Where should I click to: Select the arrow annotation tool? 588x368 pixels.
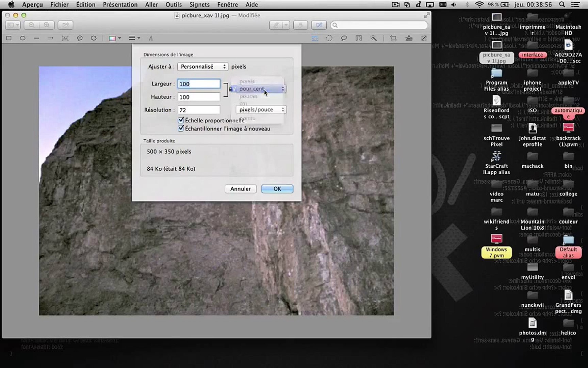pyautogui.click(x=51, y=38)
